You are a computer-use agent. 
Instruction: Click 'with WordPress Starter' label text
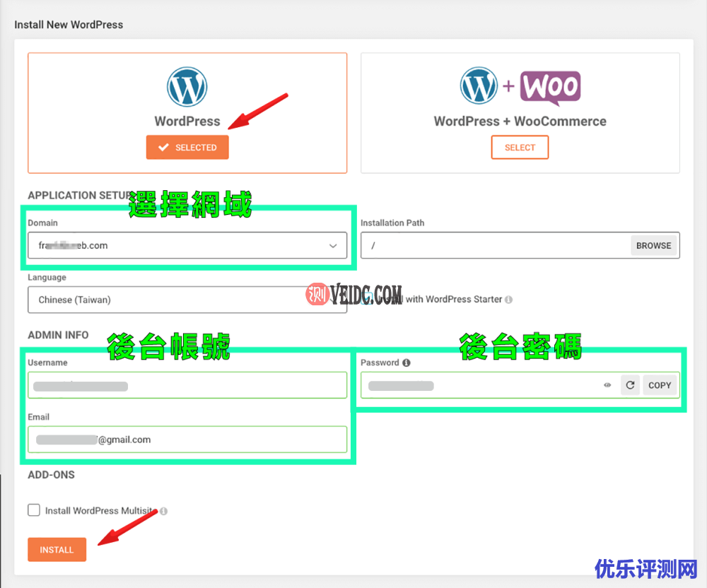pyautogui.click(x=454, y=300)
